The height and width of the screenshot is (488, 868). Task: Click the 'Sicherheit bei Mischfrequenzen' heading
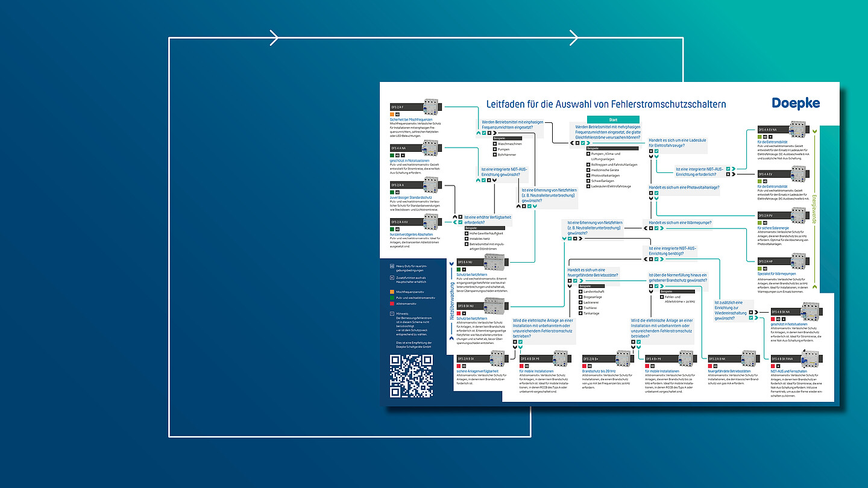[410, 119]
